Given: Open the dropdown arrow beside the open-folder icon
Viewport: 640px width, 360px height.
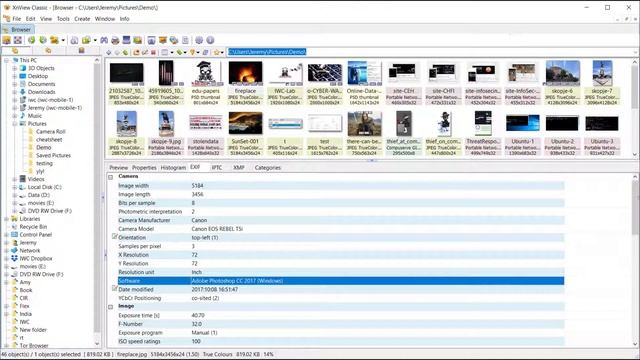Looking at the screenshot, I should point(63,40).
